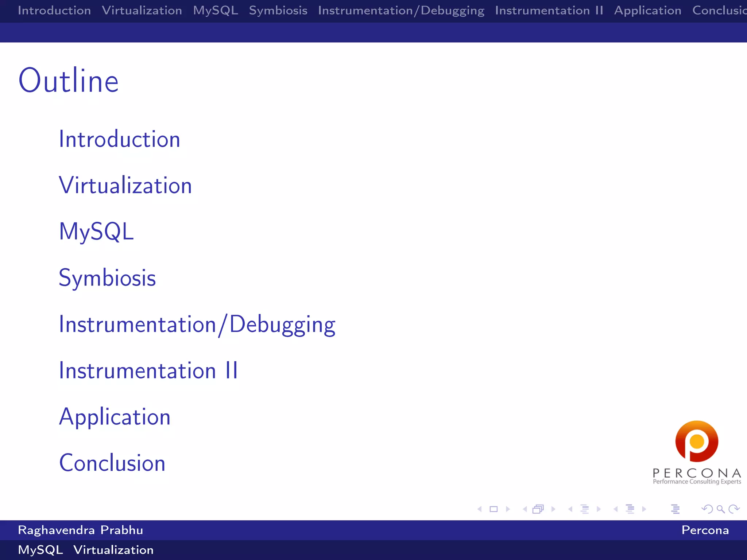
Task: Jump to Instrumentation II in the outline list
Action: pos(148,370)
